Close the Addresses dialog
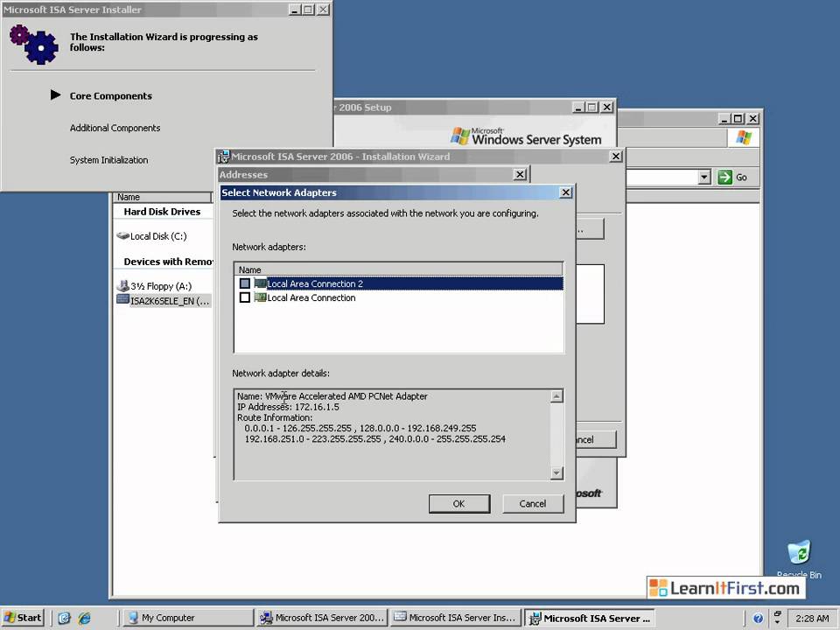 pos(519,174)
